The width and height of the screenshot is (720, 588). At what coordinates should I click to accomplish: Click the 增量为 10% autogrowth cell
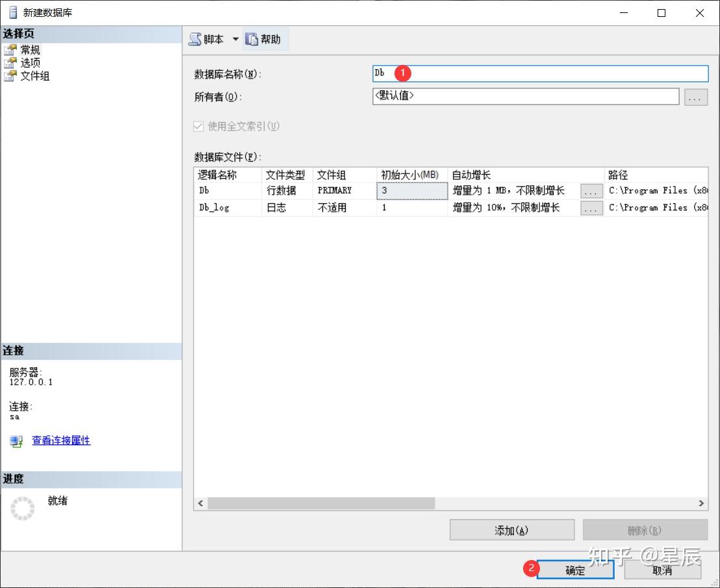point(514,207)
